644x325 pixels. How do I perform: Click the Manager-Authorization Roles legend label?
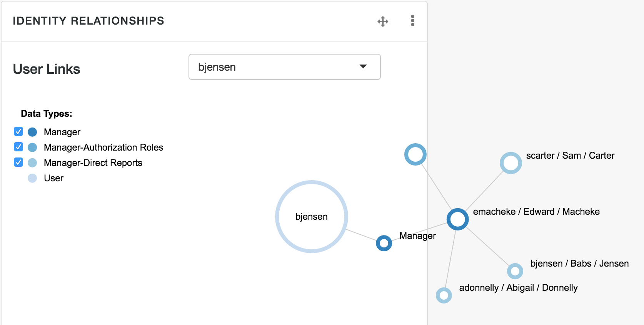click(x=103, y=148)
